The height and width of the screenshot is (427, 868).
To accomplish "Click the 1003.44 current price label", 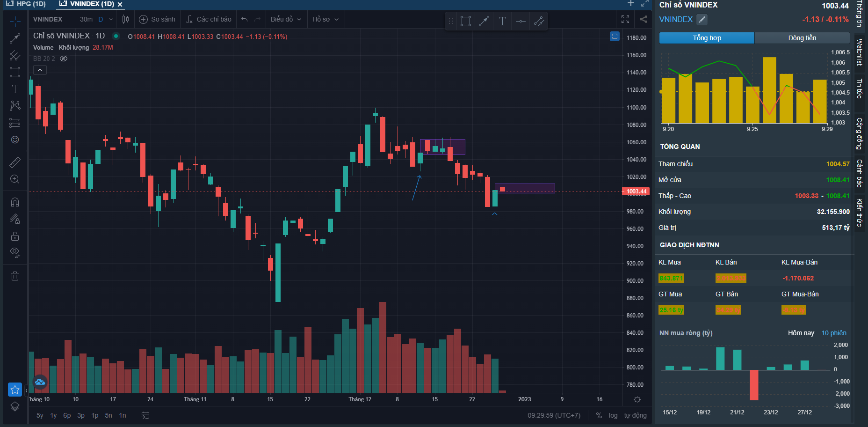I will point(636,191).
